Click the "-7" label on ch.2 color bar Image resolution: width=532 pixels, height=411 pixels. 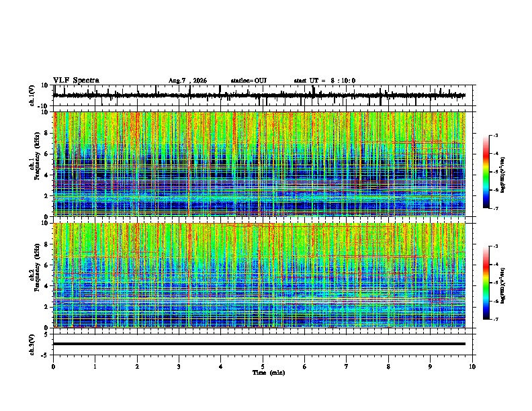click(495, 319)
